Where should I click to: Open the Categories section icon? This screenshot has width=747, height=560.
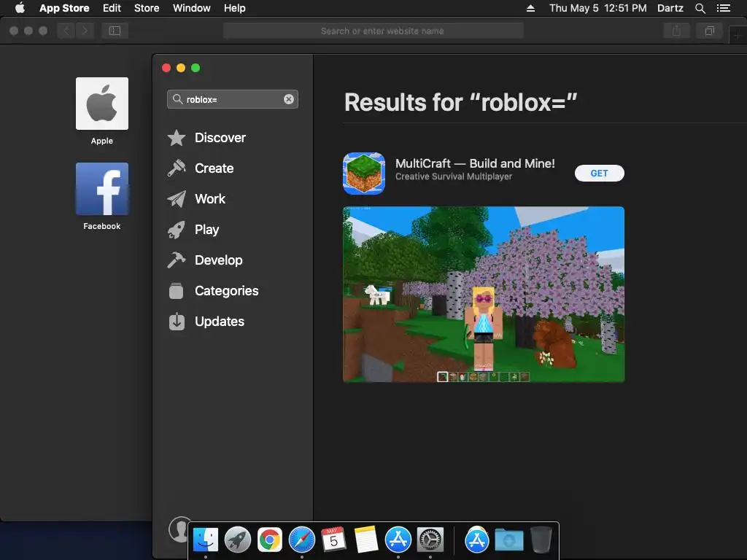coord(177,291)
